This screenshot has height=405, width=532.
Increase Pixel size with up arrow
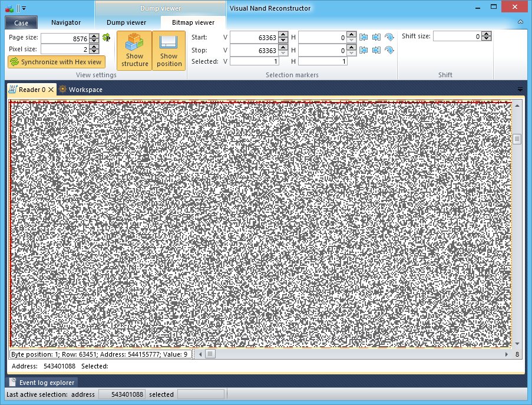pos(95,47)
